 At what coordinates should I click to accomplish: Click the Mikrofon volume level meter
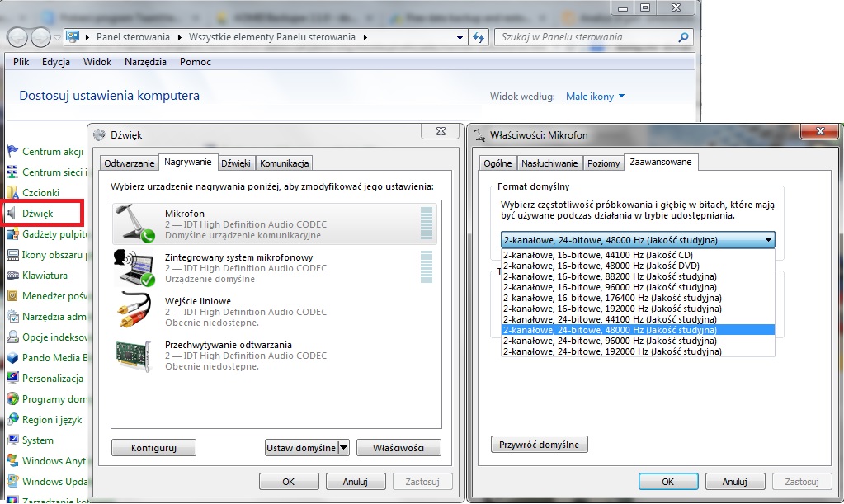426,224
